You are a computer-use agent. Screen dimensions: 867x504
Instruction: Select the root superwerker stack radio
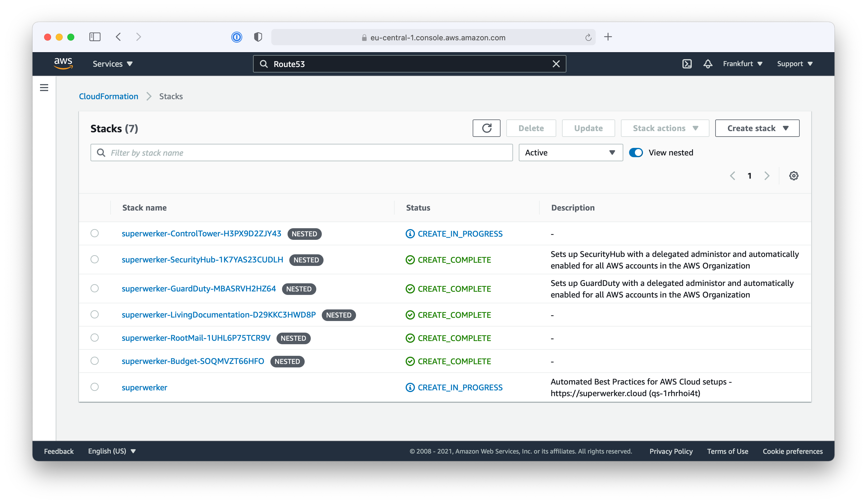coord(95,387)
